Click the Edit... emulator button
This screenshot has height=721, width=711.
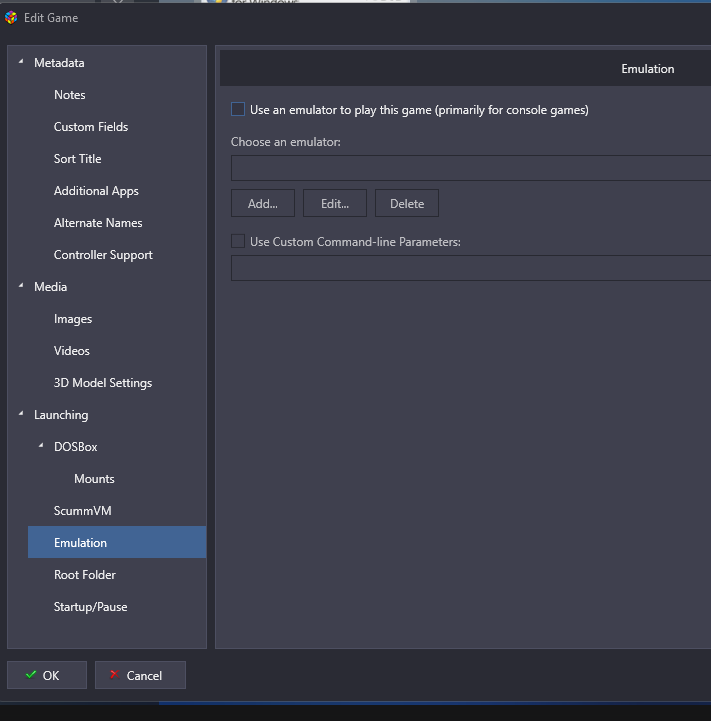(335, 203)
